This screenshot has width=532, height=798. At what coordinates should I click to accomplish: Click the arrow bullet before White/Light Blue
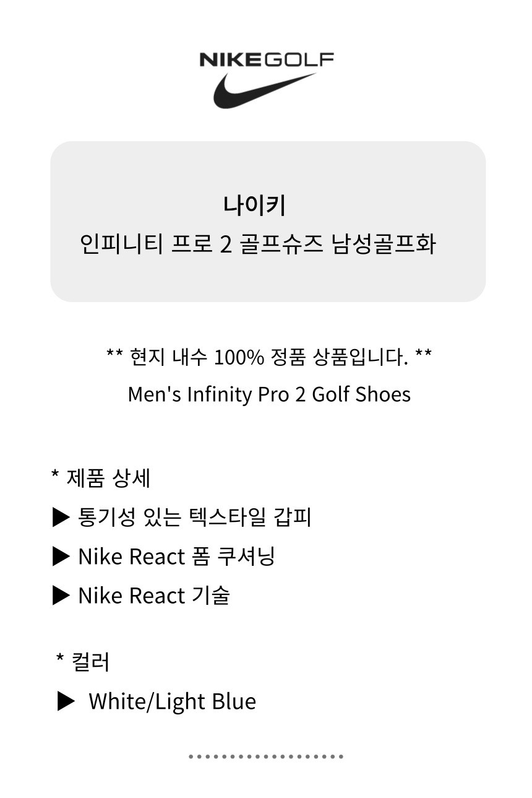pyautogui.click(x=66, y=701)
